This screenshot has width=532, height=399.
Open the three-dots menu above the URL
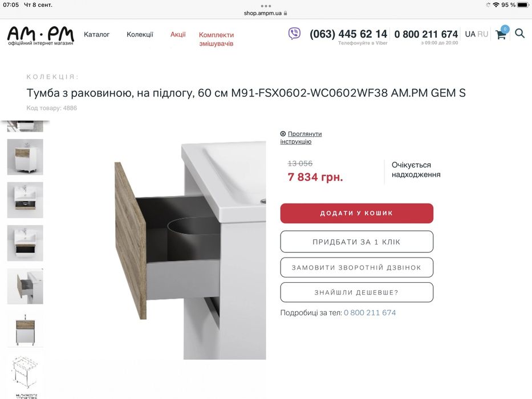(x=266, y=6)
